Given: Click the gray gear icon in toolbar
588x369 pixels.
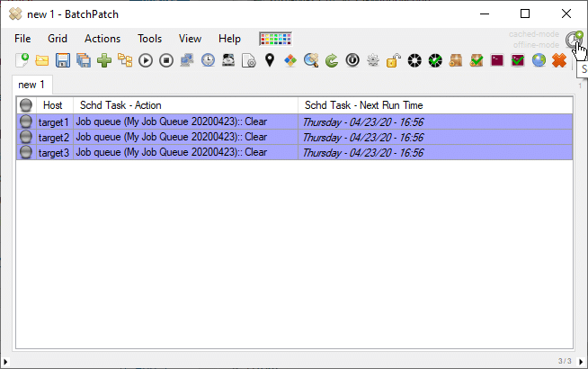Looking at the screenshot, I should coord(373,60).
